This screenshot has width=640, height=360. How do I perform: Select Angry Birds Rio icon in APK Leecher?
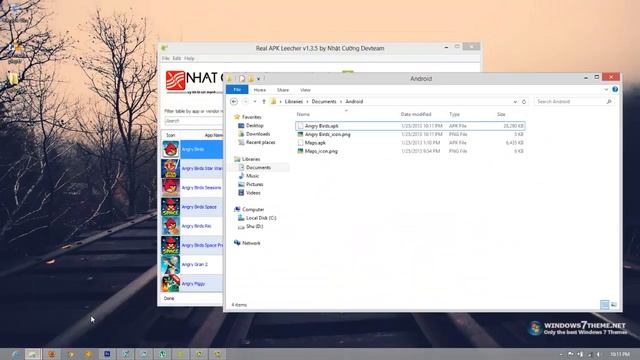point(171,226)
